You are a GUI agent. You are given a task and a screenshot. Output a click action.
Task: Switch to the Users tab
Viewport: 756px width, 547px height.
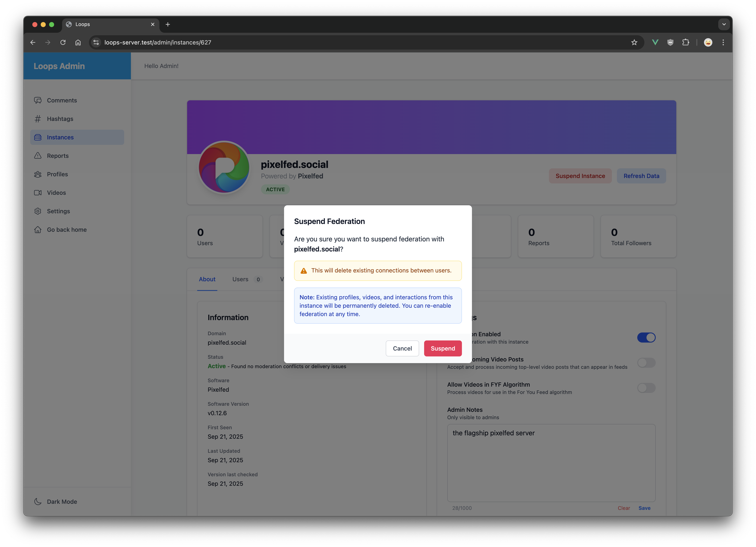click(x=240, y=279)
